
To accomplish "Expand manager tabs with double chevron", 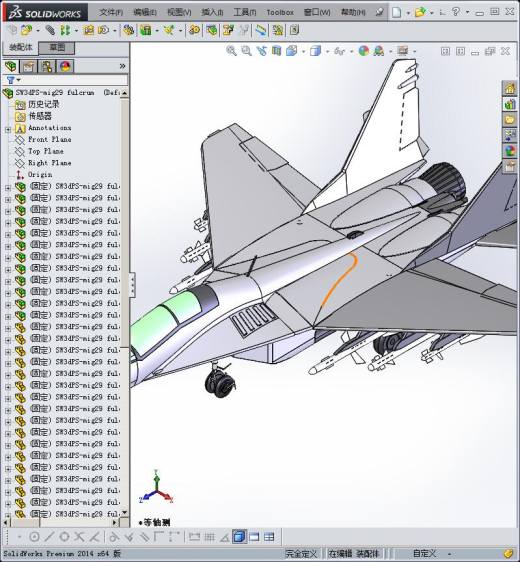I will (x=122, y=66).
